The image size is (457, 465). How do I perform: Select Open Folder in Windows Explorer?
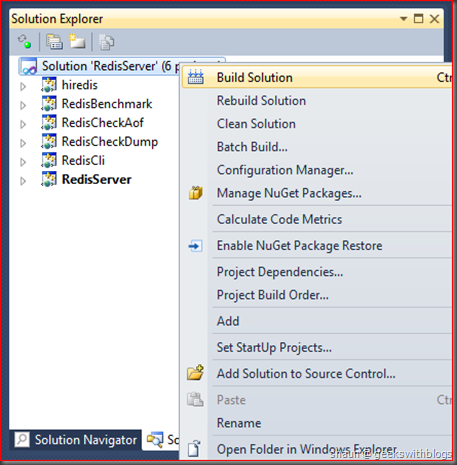(x=317, y=449)
